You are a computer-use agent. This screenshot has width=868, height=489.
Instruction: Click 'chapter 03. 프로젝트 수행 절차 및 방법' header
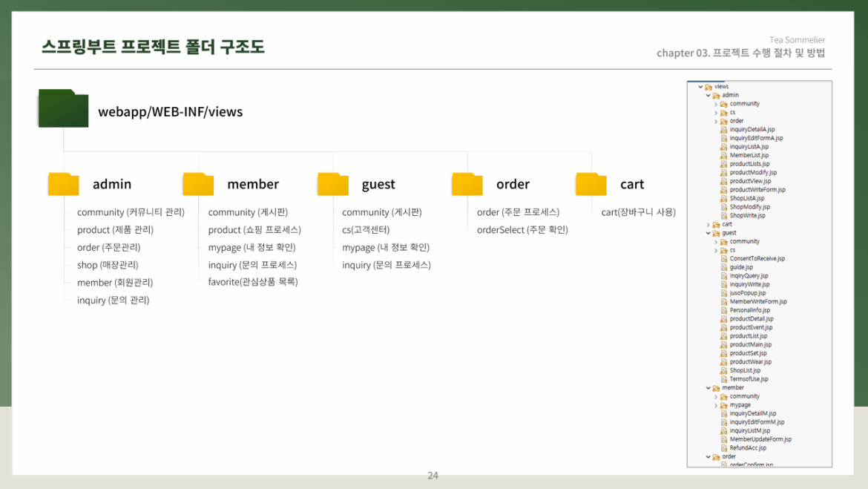740,53
